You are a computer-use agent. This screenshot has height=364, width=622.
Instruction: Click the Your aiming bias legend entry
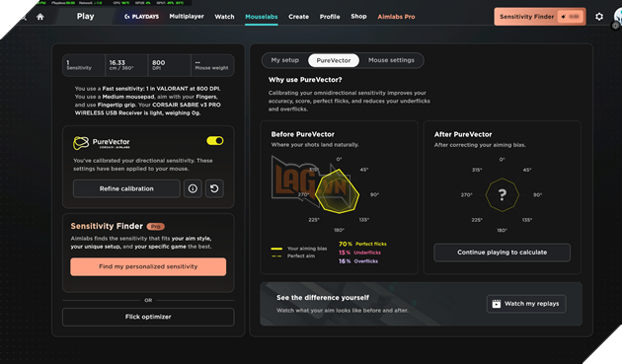tap(299, 249)
